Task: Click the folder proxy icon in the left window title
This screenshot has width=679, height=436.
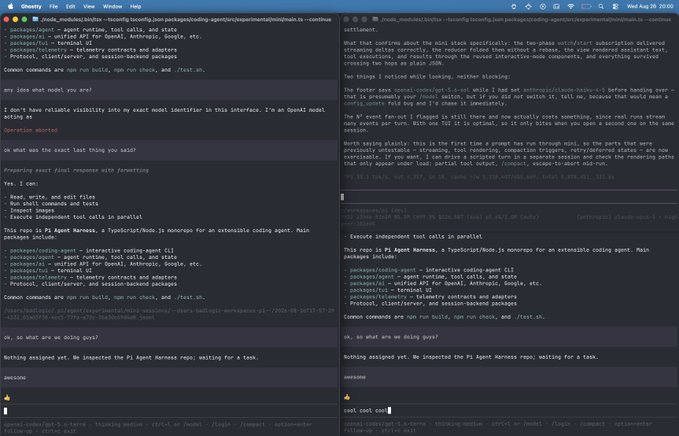Action: click(x=36, y=19)
